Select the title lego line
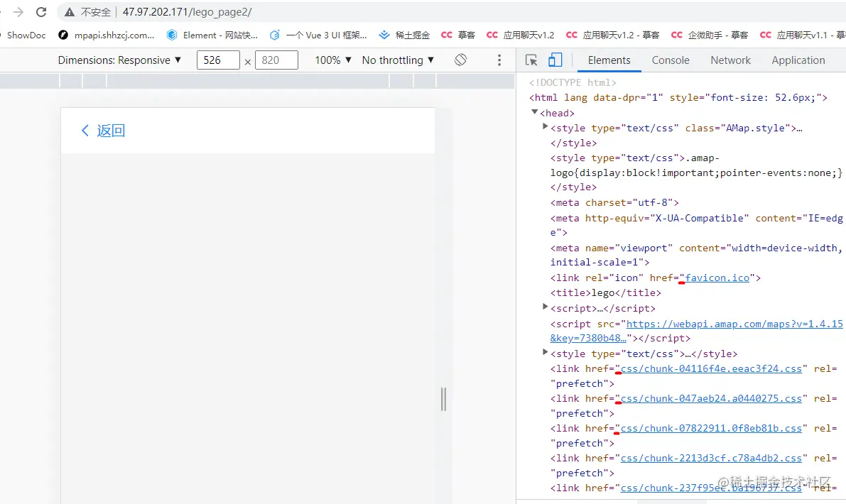Viewport: 846px width, 504px height. [x=605, y=292]
